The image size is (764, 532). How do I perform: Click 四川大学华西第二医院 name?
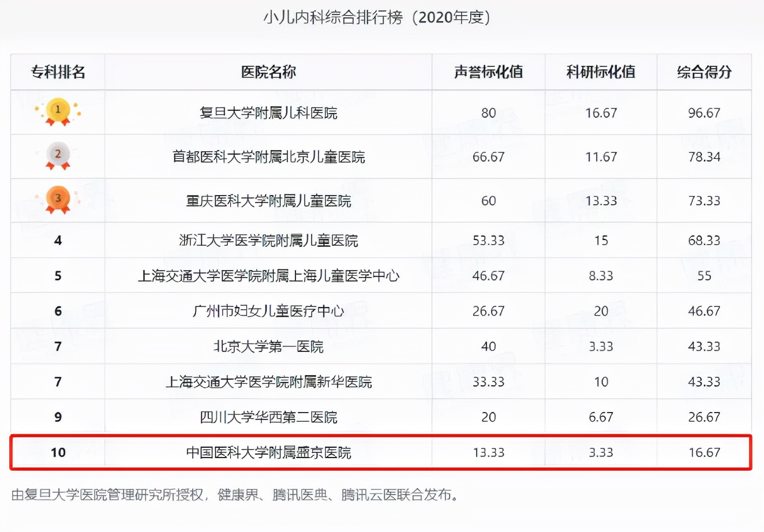click(267, 417)
